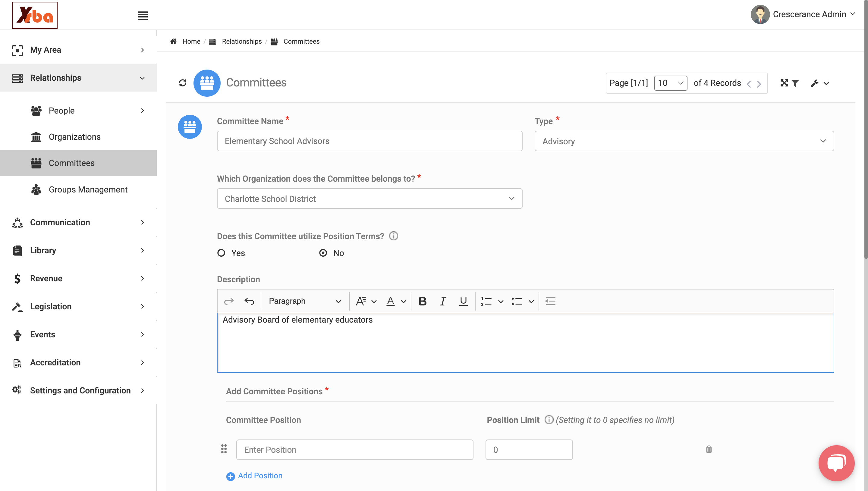
Task: Toggle Bold formatting in description editor
Action: pyautogui.click(x=422, y=301)
